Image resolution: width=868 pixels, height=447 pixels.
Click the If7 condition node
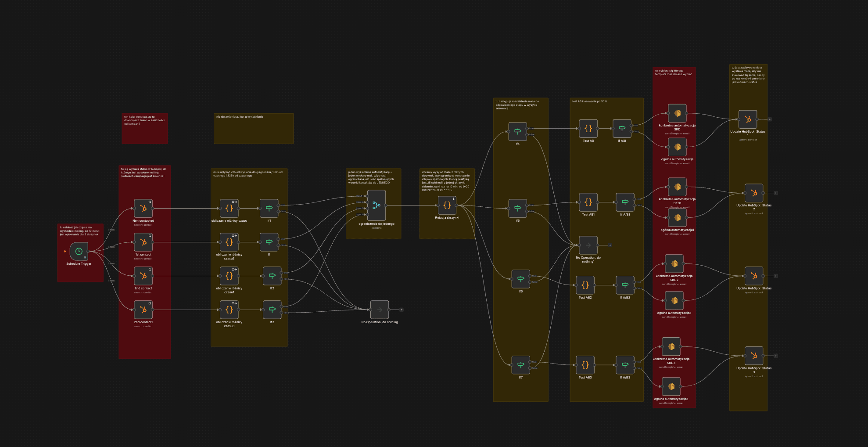point(520,365)
